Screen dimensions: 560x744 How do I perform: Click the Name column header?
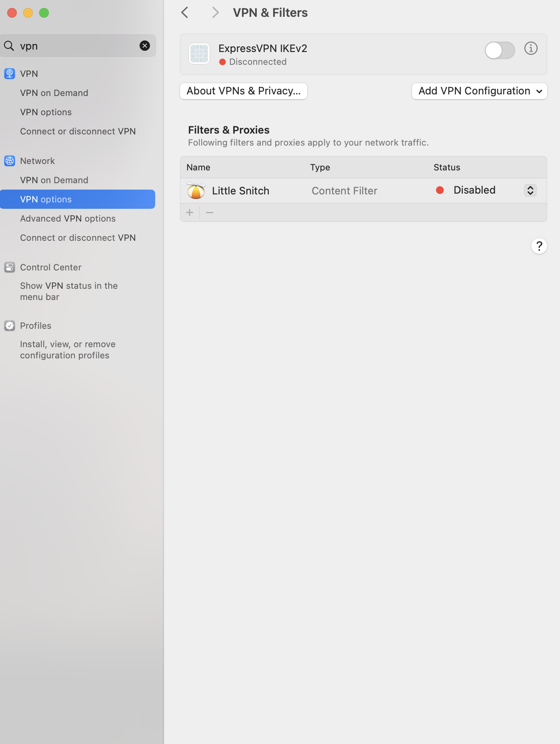point(198,167)
